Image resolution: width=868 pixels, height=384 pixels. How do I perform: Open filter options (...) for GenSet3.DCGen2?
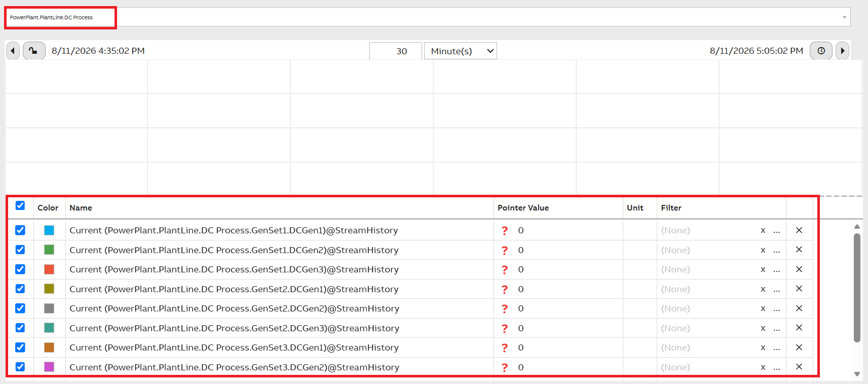coord(777,367)
